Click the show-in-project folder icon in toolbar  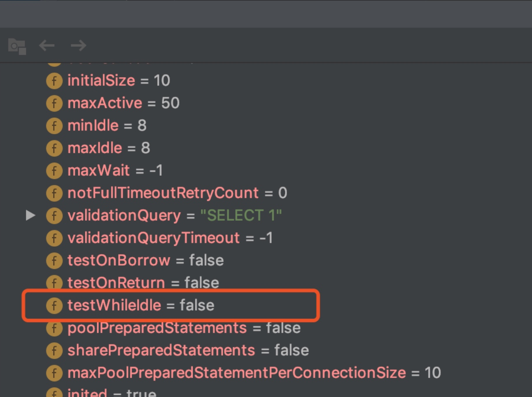[x=17, y=46]
